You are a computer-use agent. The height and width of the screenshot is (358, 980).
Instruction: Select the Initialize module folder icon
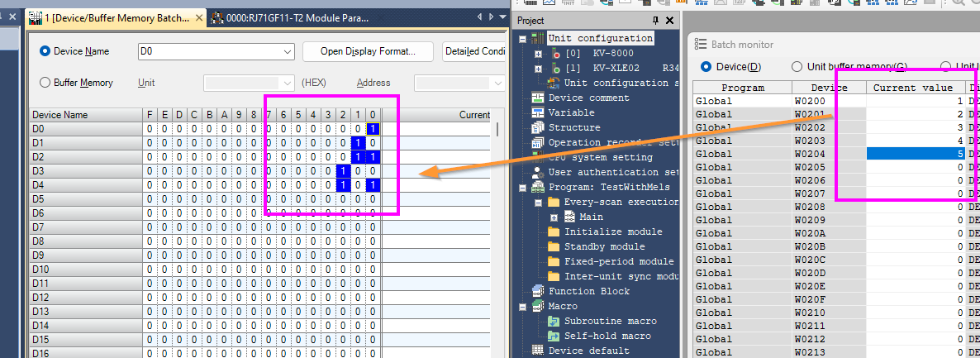554,232
